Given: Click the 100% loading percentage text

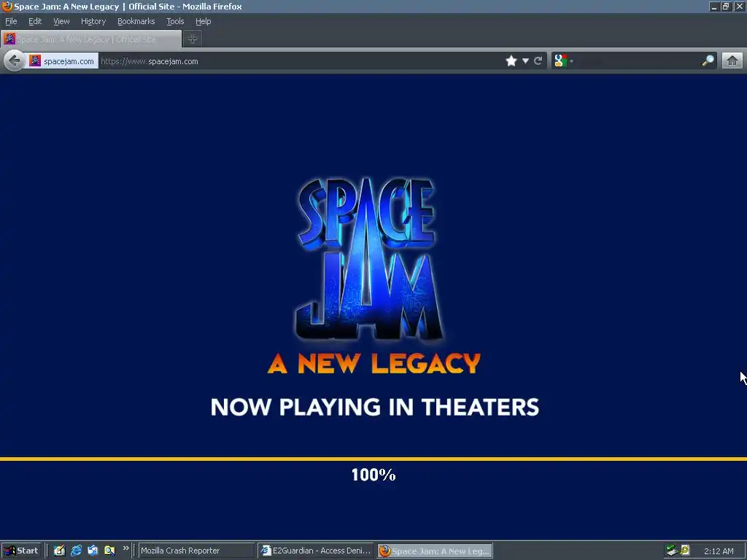Looking at the screenshot, I should 373,475.
